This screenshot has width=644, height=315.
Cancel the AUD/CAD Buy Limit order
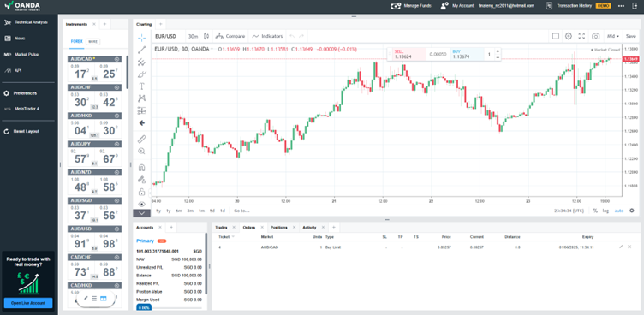629,247
